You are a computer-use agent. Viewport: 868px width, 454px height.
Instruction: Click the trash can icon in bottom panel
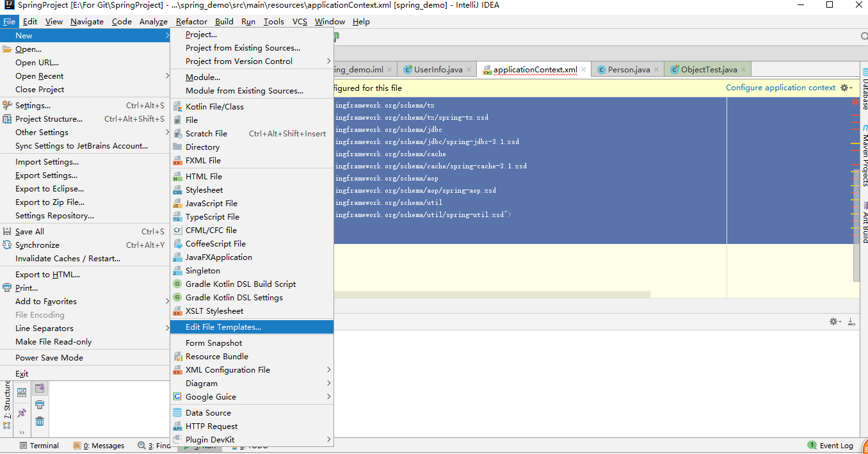(x=40, y=421)
